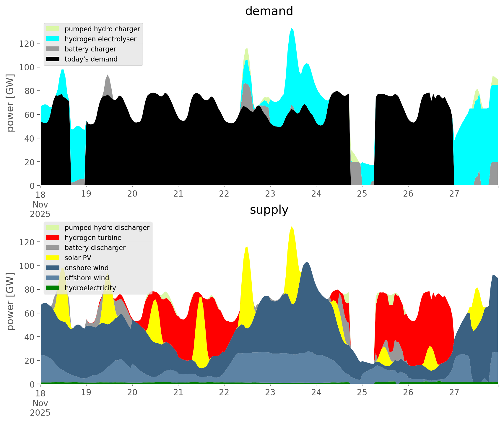Viewport: 504px width, 423px height.
Task: Click day 25 tick on supply chart x-axis
Action: (x=362, y=393)
